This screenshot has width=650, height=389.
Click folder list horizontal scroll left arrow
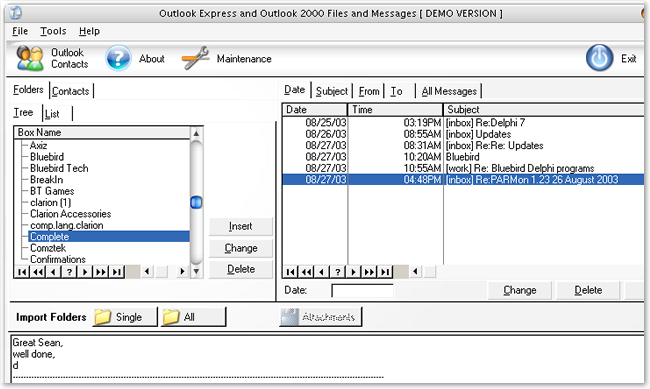click(x=147, y=272)
